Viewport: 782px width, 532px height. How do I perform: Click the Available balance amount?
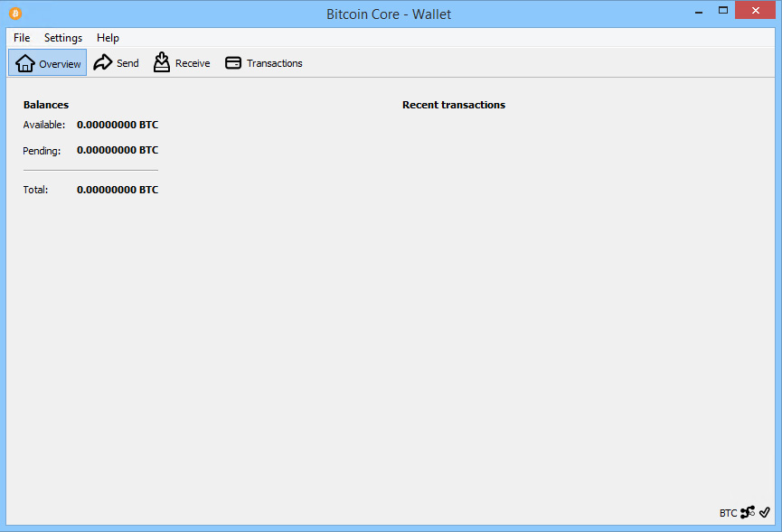point(117,125)
